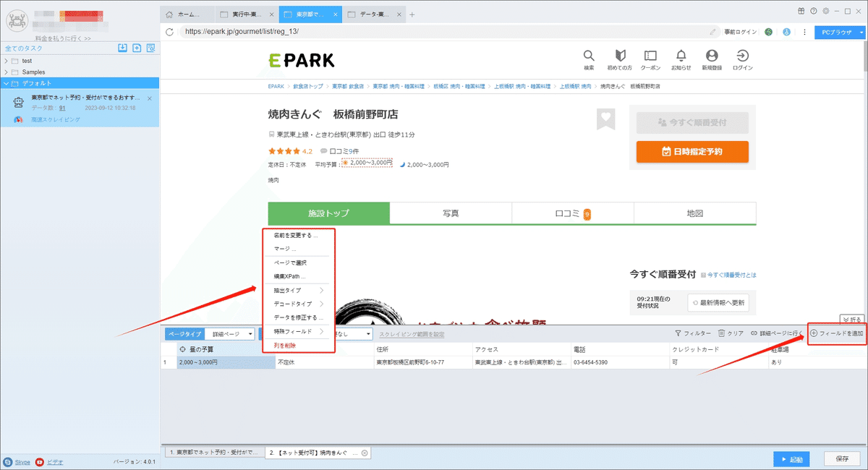Screen dimensions: 868x470
Task: Click the ログイン arrow icon
Action: click(x=742, y=56)
